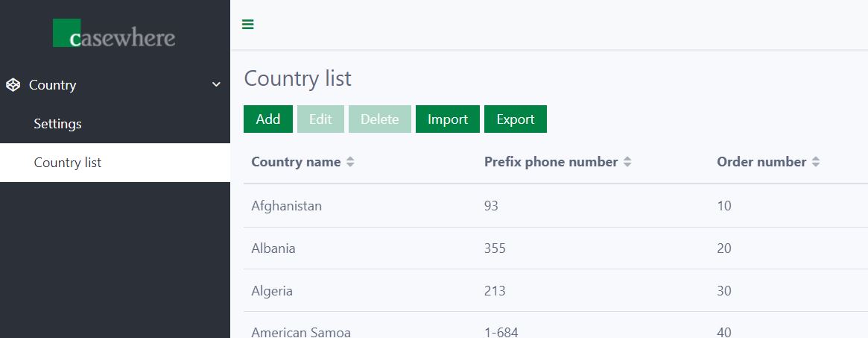Collapse the Country menu chevron

[216, 85]
